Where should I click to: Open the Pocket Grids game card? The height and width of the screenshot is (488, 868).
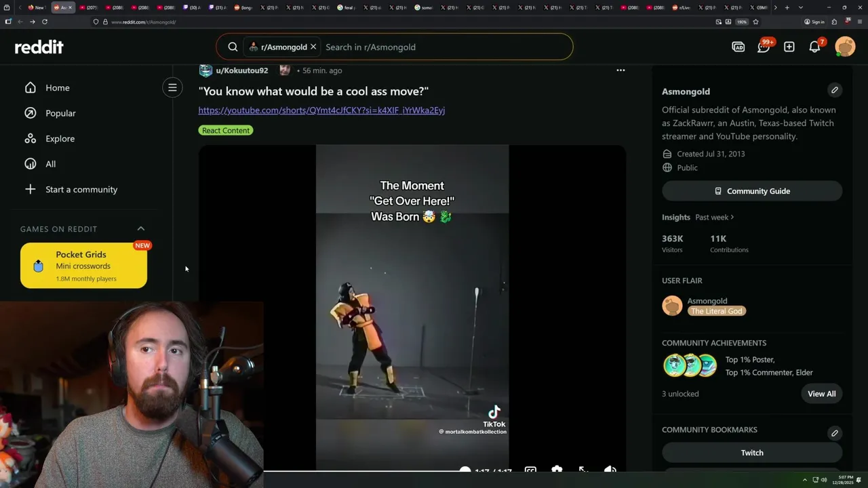[x=83, y=265]
